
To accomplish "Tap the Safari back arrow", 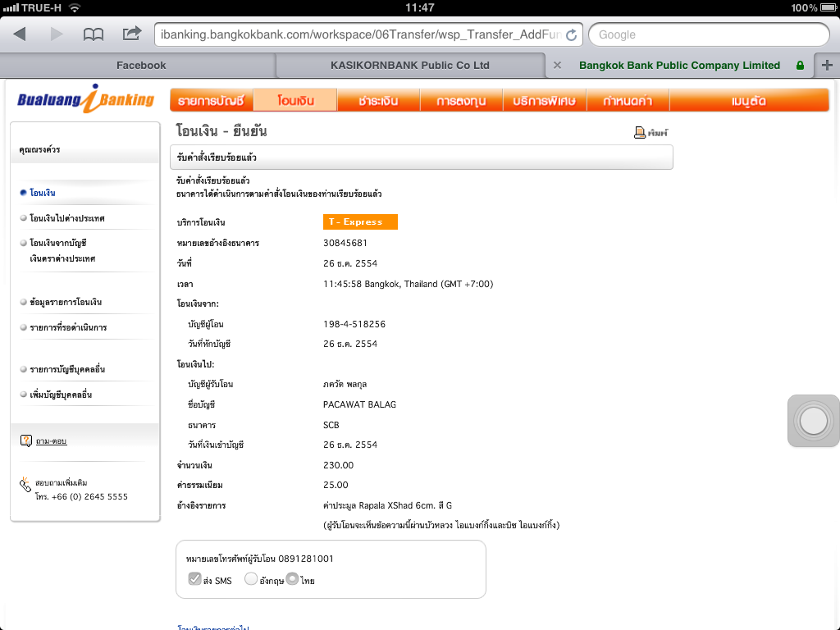I will [x=20, y=34].
